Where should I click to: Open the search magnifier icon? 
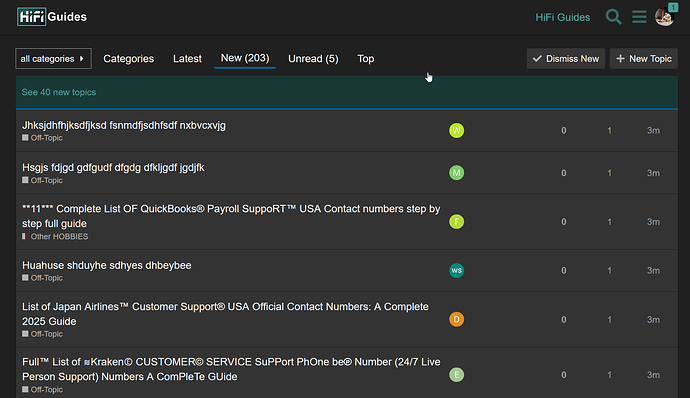point(613,17)
